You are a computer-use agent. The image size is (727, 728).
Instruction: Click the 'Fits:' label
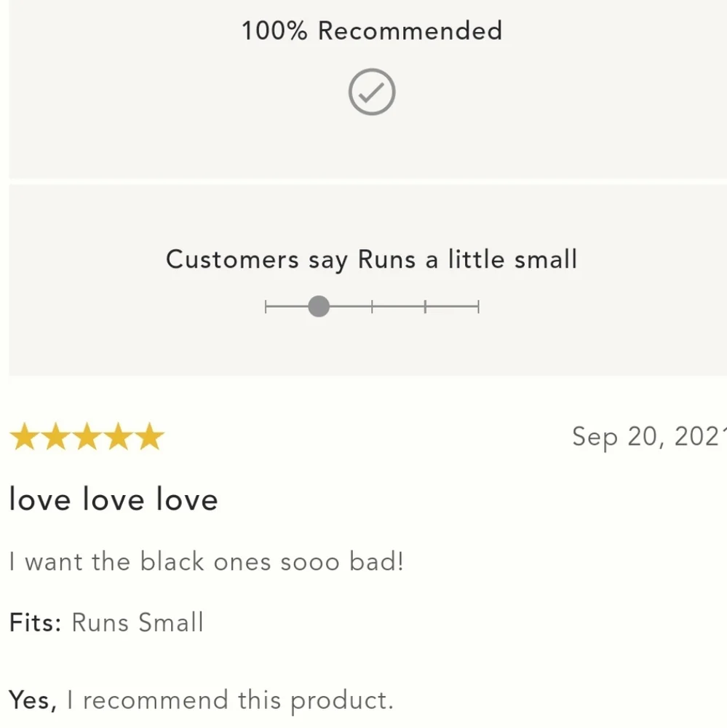point(35,622)
